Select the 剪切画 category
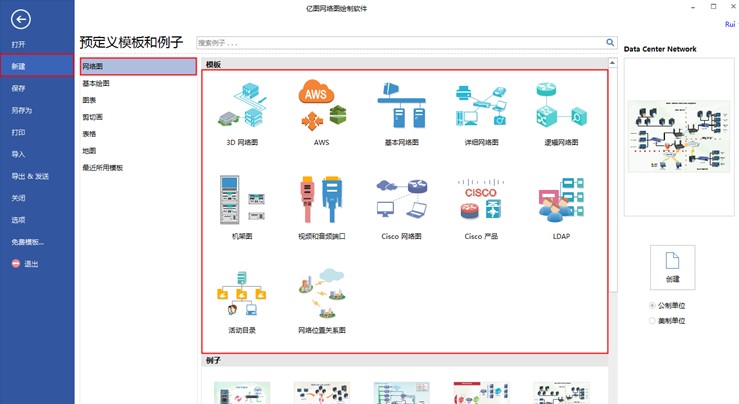Screen dimensions: 739x404 coord(92,117)
